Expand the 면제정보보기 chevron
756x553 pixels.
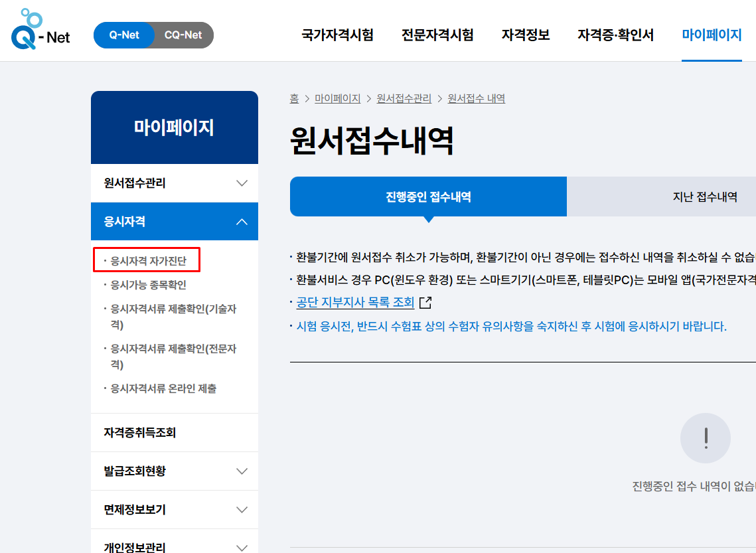point(242,510)
